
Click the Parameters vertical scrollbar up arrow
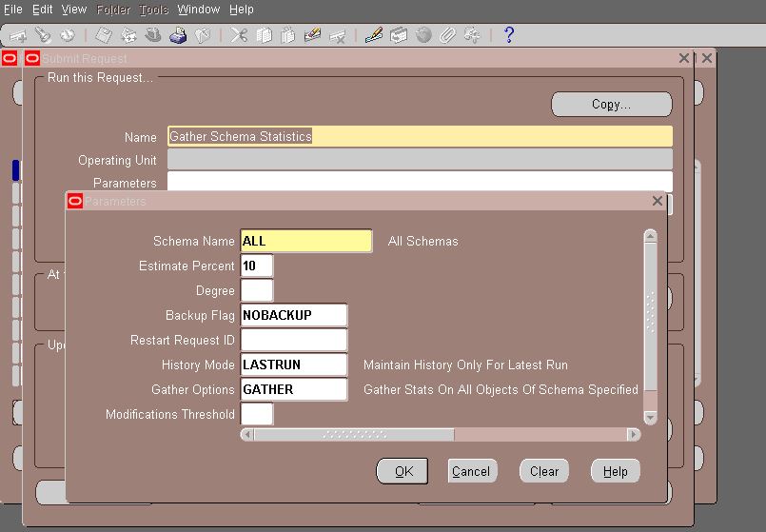pos(650,236)
